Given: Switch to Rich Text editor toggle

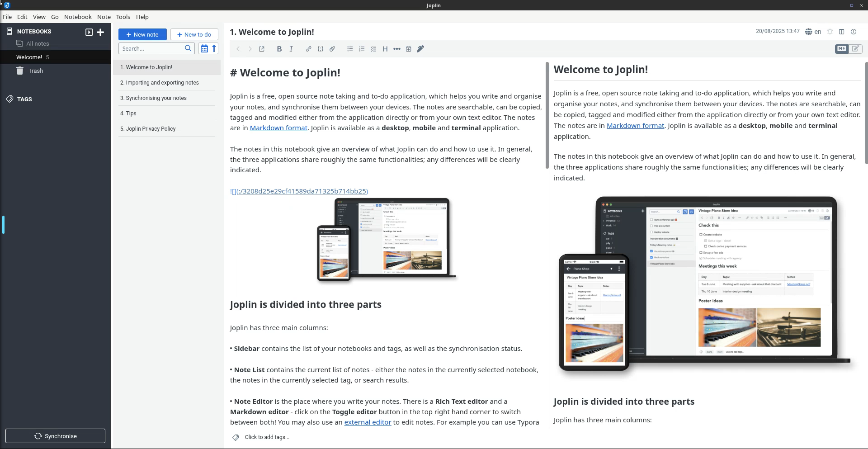Looking at the screenshot, I should [856, 49].
